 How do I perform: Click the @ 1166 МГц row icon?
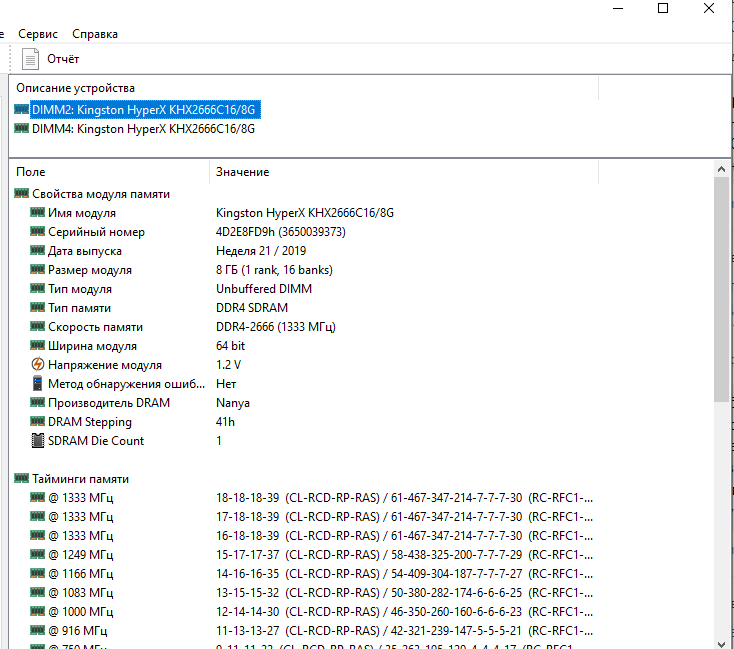[37, 573]
